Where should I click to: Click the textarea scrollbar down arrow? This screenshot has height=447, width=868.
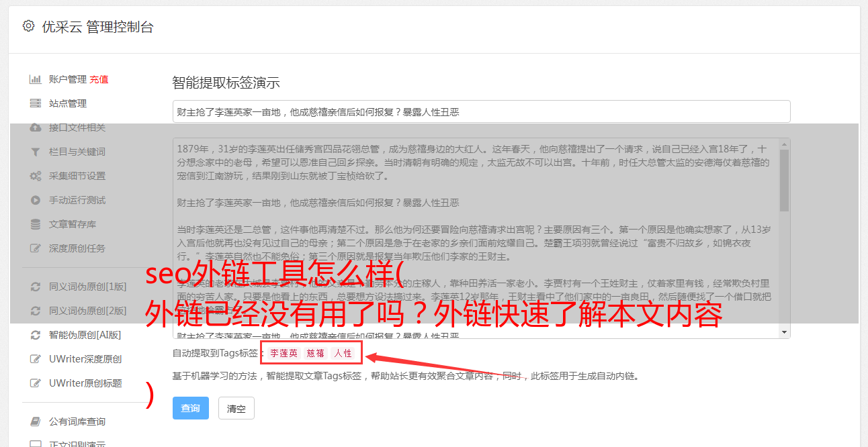pyautogui.click(x=784, y=332)
